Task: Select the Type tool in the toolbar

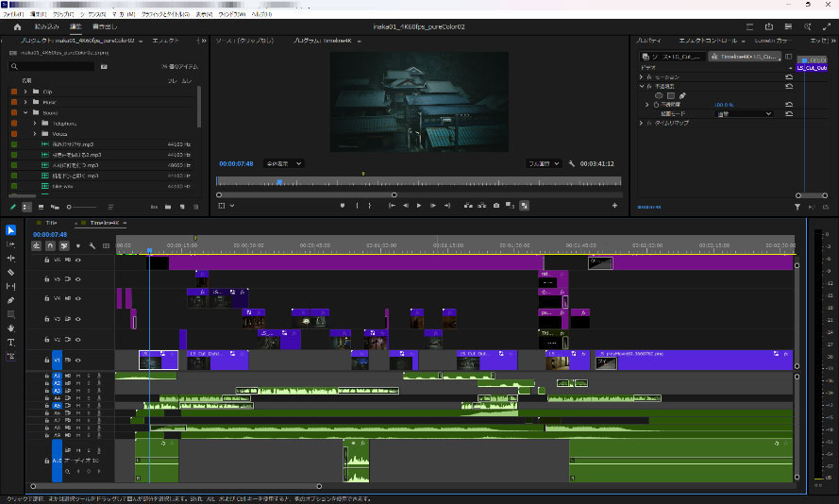Action: [11, 343]
